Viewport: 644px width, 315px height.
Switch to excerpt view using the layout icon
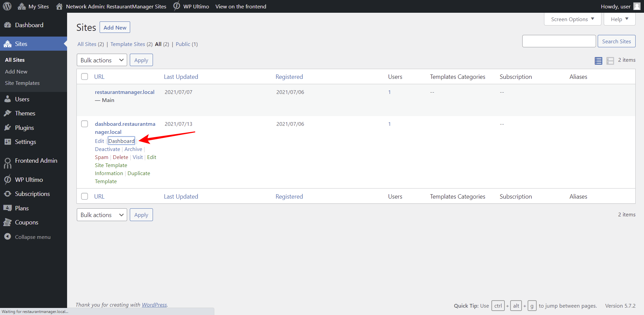[610, 61]
